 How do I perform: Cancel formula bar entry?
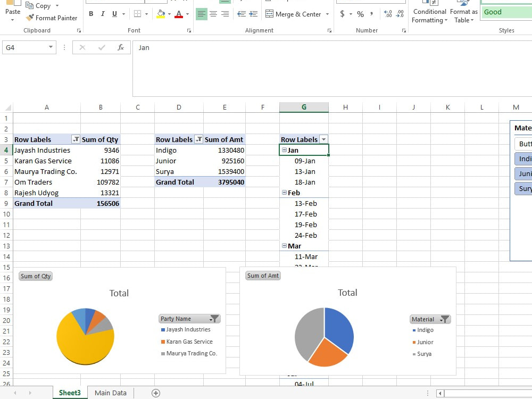[x=82, y=47]
